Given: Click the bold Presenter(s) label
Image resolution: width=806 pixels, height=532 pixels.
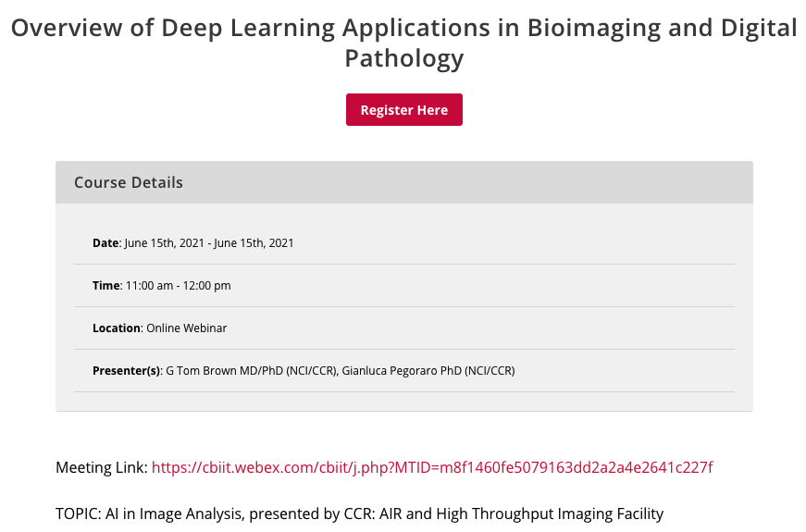Looking at the screenshot, I should click(x=127, y=371).
